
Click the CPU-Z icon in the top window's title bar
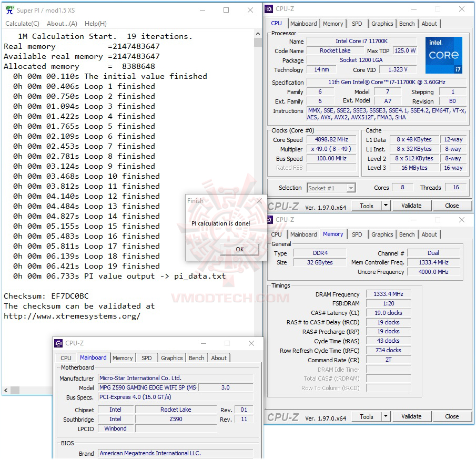(269, 9)
